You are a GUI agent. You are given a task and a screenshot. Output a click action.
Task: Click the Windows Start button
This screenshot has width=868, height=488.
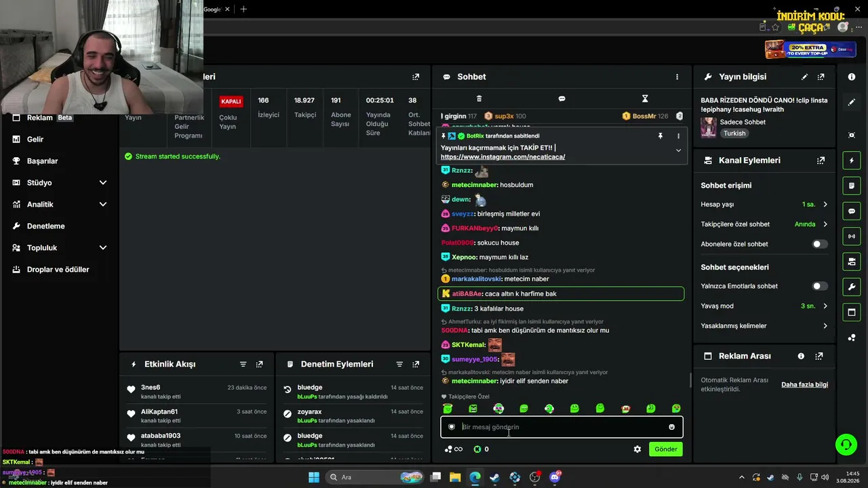click(314, 477)
